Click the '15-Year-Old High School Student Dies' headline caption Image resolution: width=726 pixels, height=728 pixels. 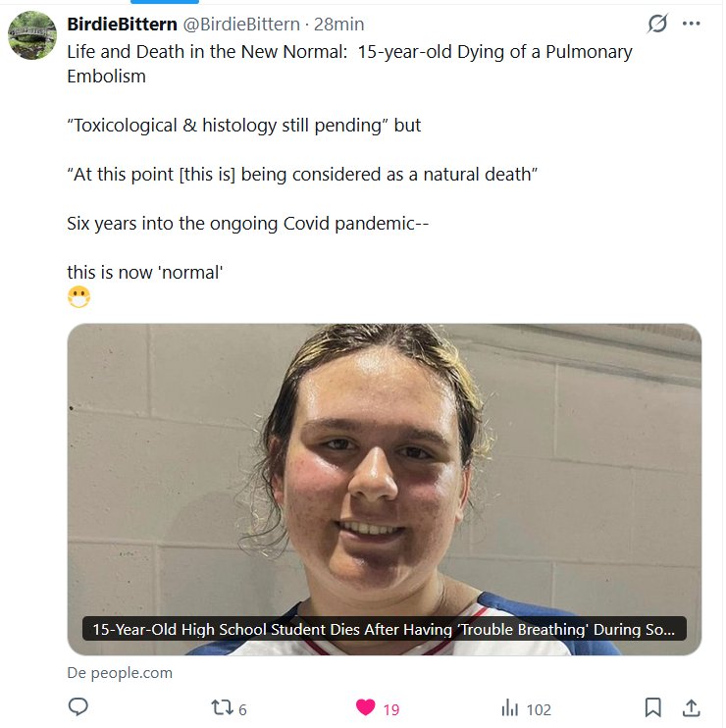(385, 629)
